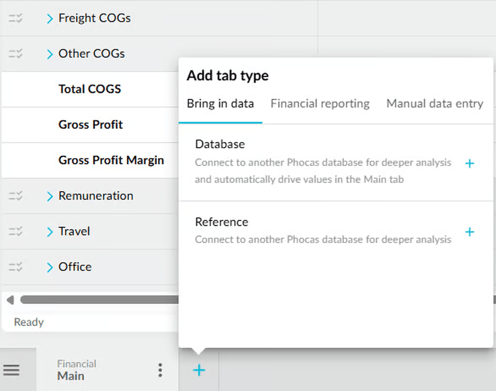Expand the Other COGs row
The width and height of the screenshot is (496, 391).
[x=50, y=54]
